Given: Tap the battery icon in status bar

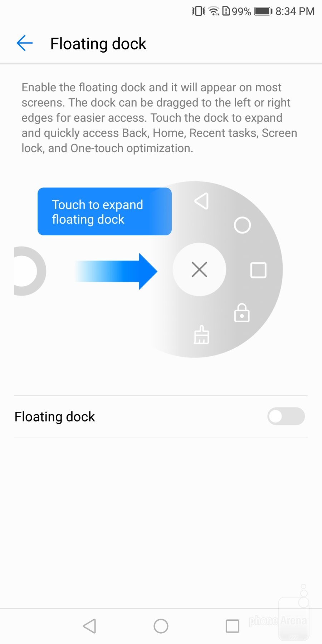Looking at the screenshot, I should point(263,11).
